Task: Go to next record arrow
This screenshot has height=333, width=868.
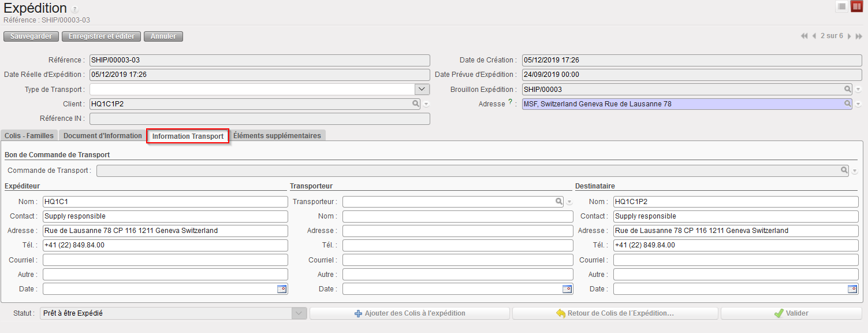Action: pyautogui.click(x=850, y=36)
